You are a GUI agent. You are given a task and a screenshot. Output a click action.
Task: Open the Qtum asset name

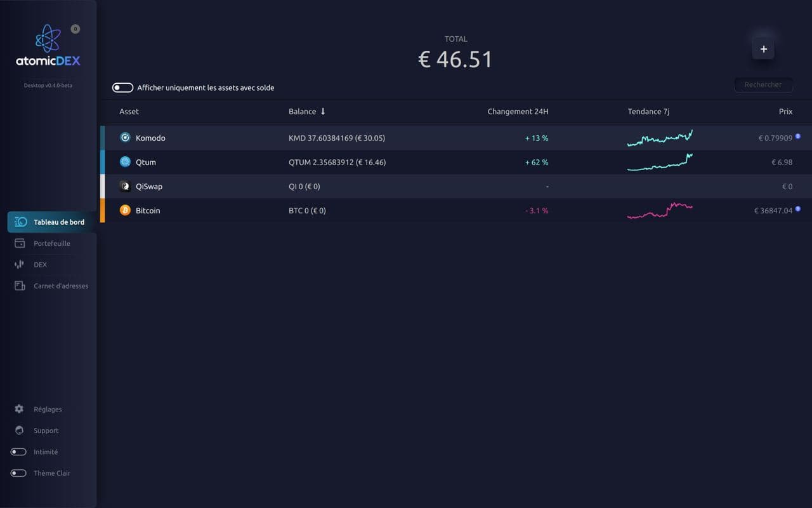click(x=145, y=162)
